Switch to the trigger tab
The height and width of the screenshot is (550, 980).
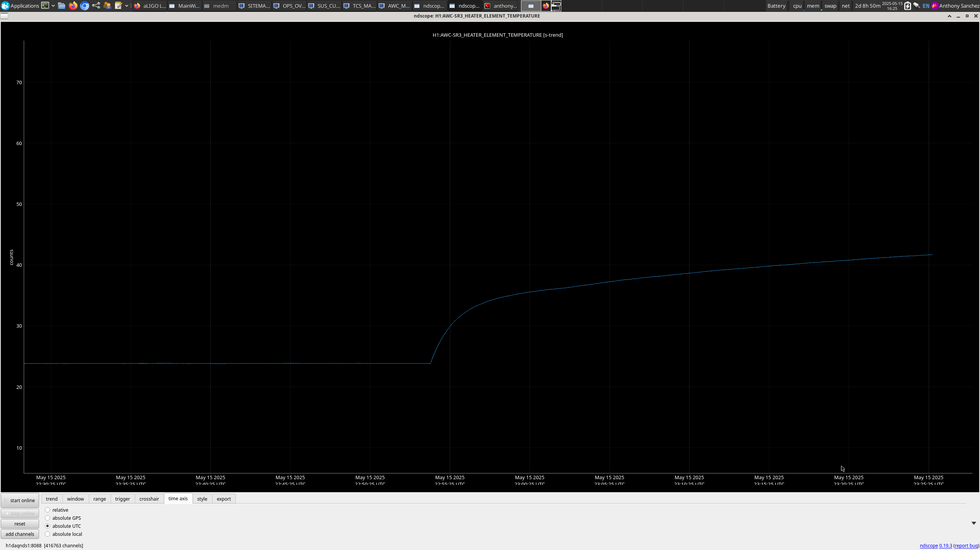pos(122,499)
